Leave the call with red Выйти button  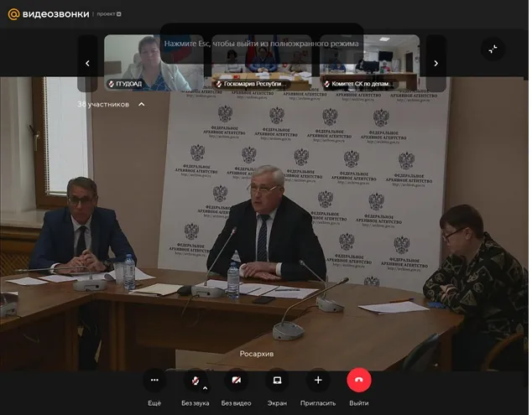359,380
